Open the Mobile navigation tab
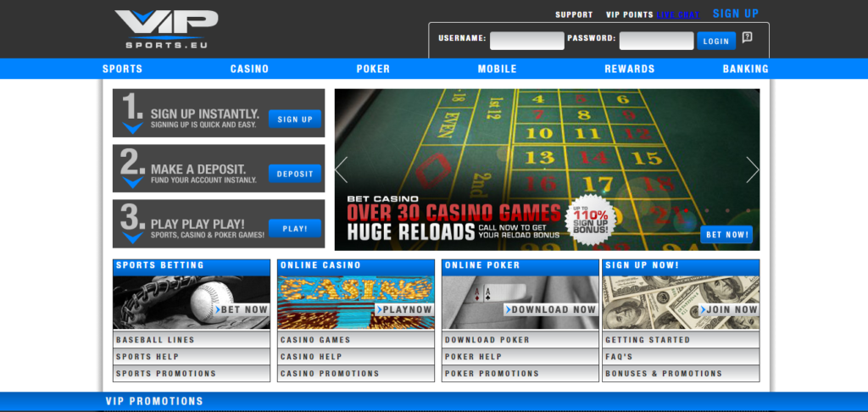This screenshot has width=868, height=412. pyautogui.click(x=497, y=70)
